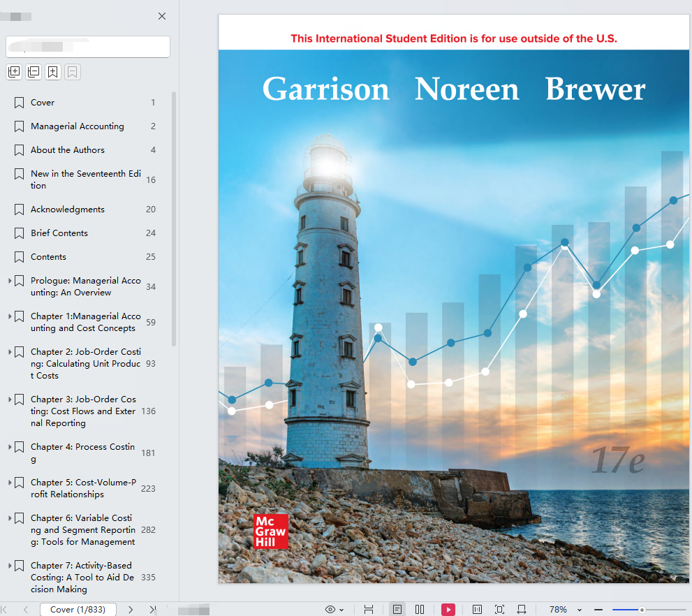The height and width of the screenshot is (616, 692).
Task: Expand all bookmarks in the outline panel
Action: pyautogui.click(x=14, y=72)
